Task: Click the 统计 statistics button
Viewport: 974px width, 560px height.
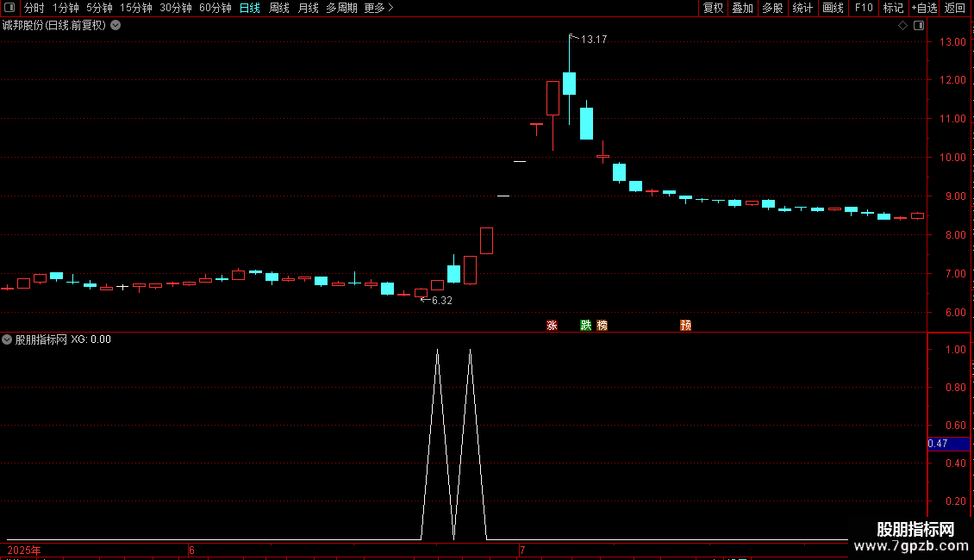Action: (802, 8)
